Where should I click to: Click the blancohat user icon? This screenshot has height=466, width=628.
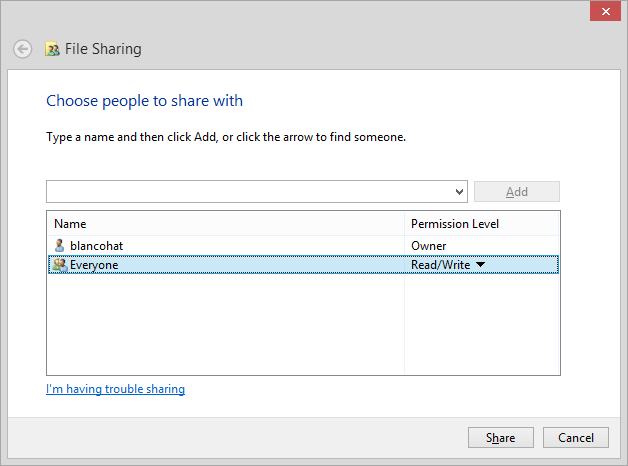tap(59, 245)
